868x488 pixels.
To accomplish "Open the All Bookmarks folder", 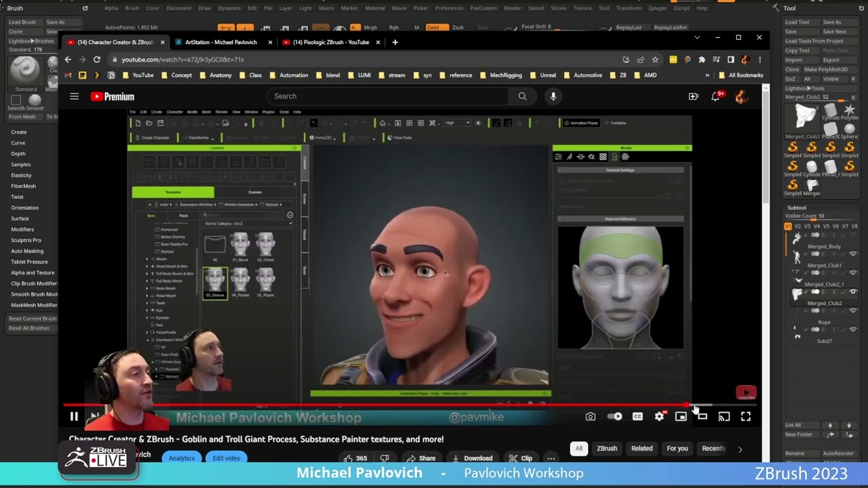I will pos(741,75).
